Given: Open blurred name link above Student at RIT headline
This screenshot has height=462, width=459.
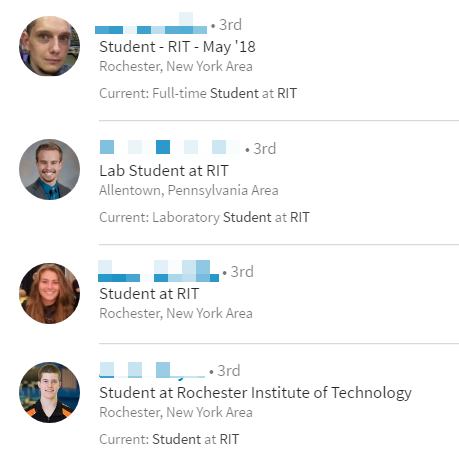Looking at the screenshot, I should click(158, 271).
